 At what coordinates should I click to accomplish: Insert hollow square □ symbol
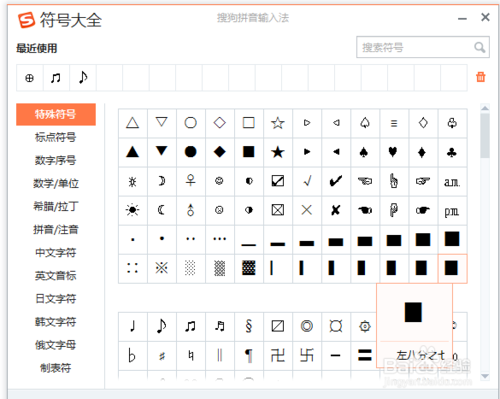[x=249, y=123]
